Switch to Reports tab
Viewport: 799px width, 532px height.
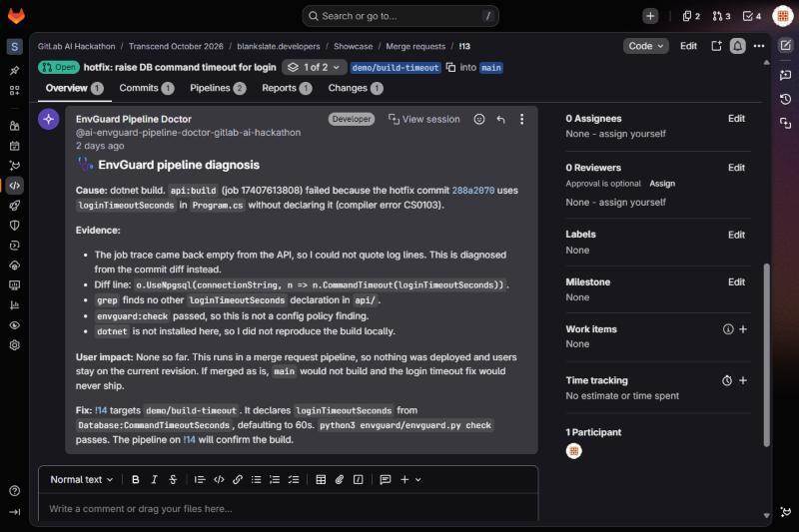point(287,88)
